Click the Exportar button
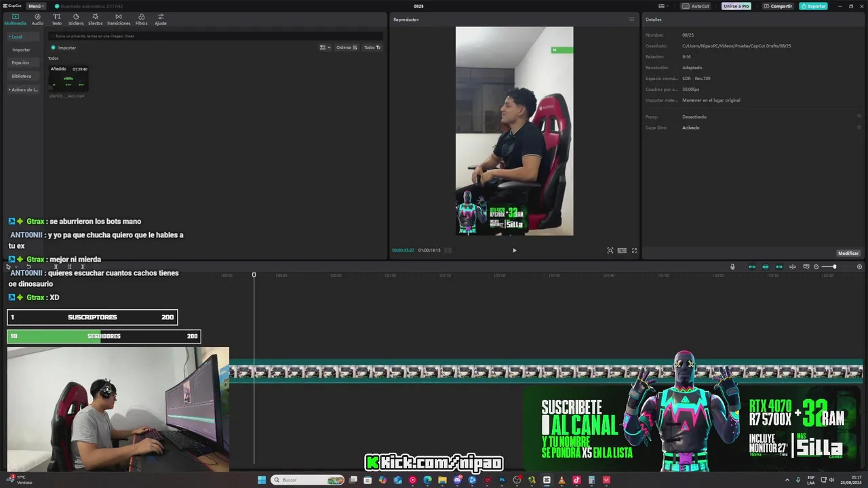 (x=813, y=6)
